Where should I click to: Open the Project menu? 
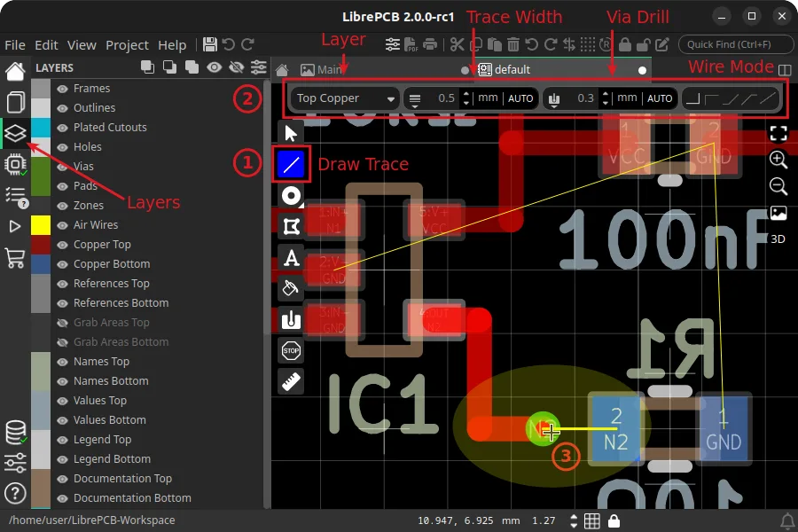click(127, 45)
